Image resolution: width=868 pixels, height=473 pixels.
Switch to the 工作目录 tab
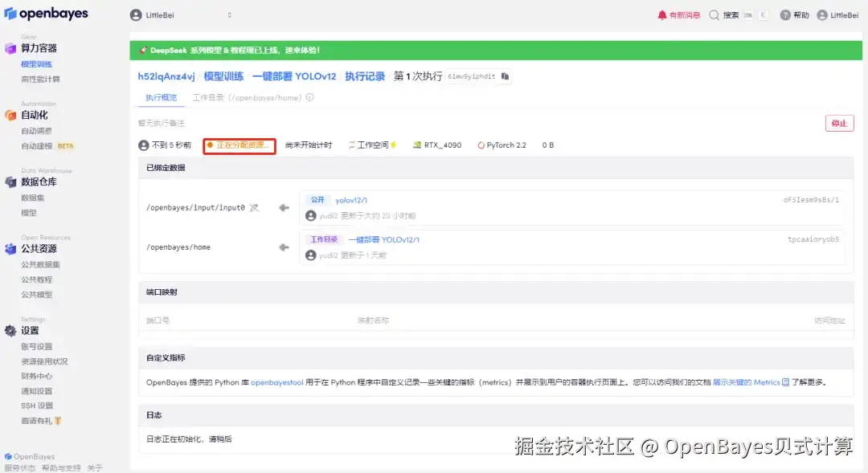[x=247, y=97]
